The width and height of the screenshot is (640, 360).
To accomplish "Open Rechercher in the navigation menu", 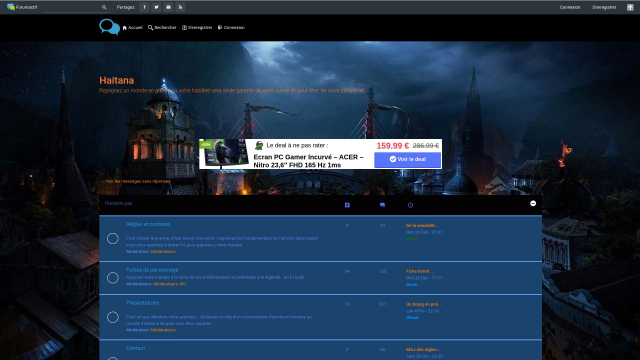I will (162, 27).
